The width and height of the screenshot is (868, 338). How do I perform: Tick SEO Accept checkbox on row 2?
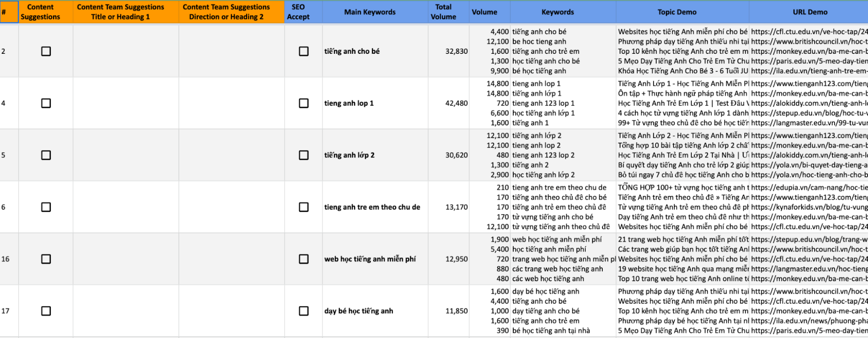click(304, 51)
